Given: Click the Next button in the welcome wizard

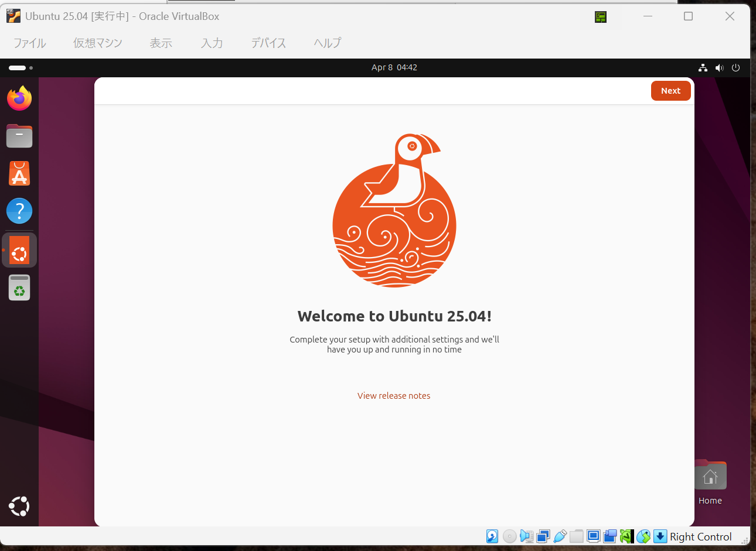Looking at the screenshot, I should point(670,91).
